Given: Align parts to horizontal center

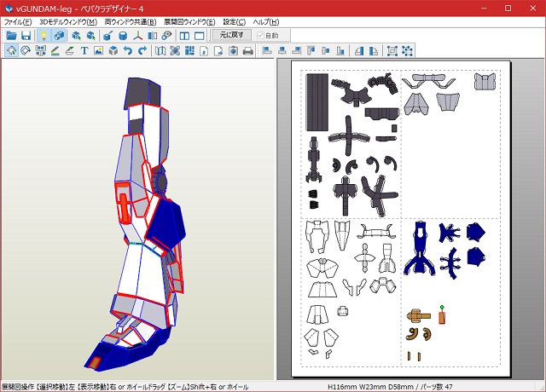Looking at the screenshot, I should point(282,51).
